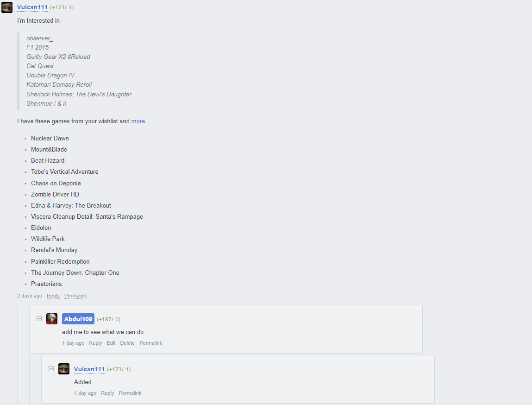This screenshot has height=405, width=532.
Task: Click Abdul109's avatar image
Action: pos(51,319)
